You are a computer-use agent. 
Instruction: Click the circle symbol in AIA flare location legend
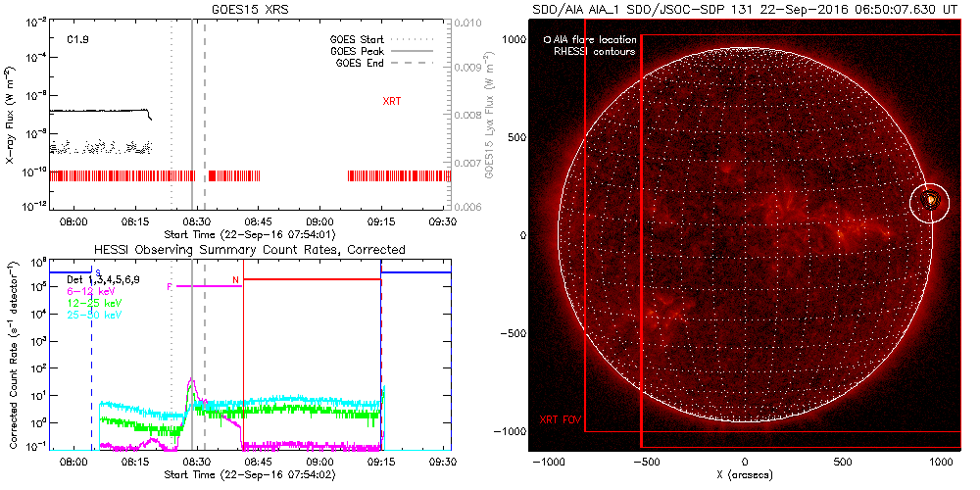[547, 40]
